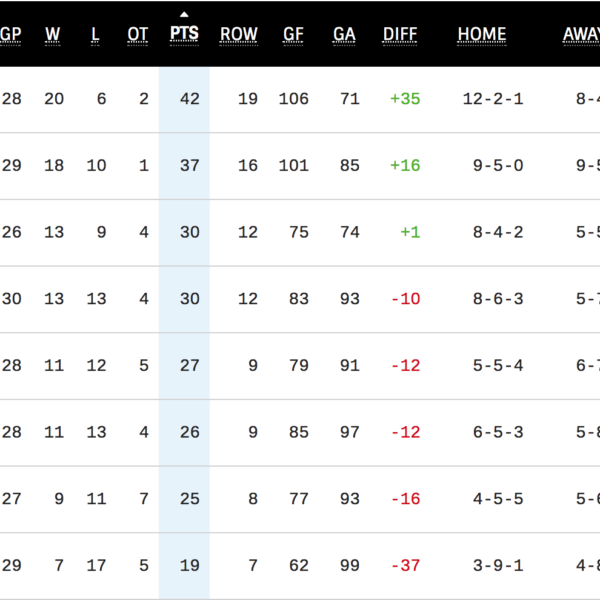Sort by the AWAY column header
Viewport: 600px width, 600px height.
[582, 34]
